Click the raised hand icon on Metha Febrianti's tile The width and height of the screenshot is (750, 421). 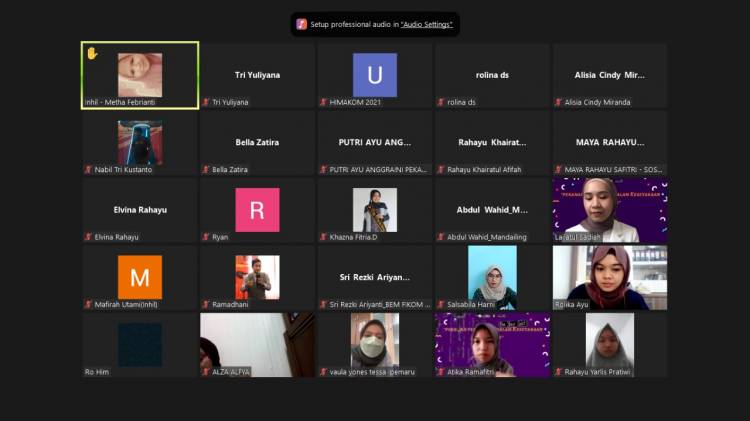[x=92, y=53]
